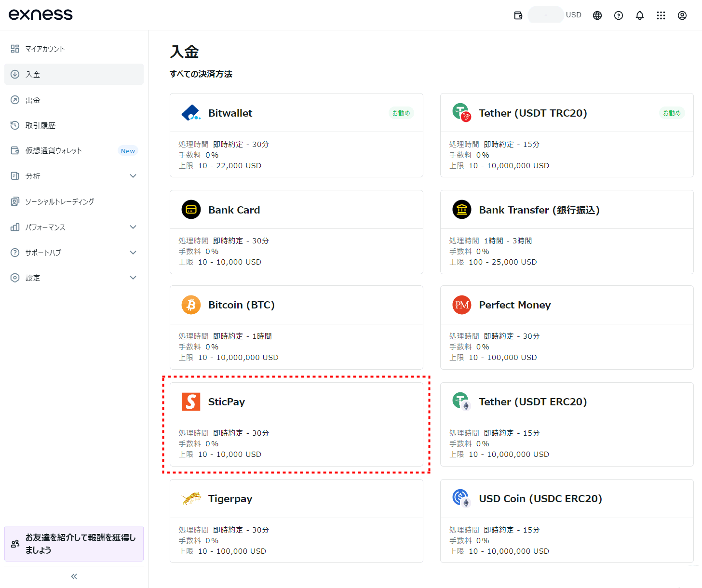Select 入金 in the sidebar
The width and height of the screenshot is (702, 588).
(x=74, y=74)
